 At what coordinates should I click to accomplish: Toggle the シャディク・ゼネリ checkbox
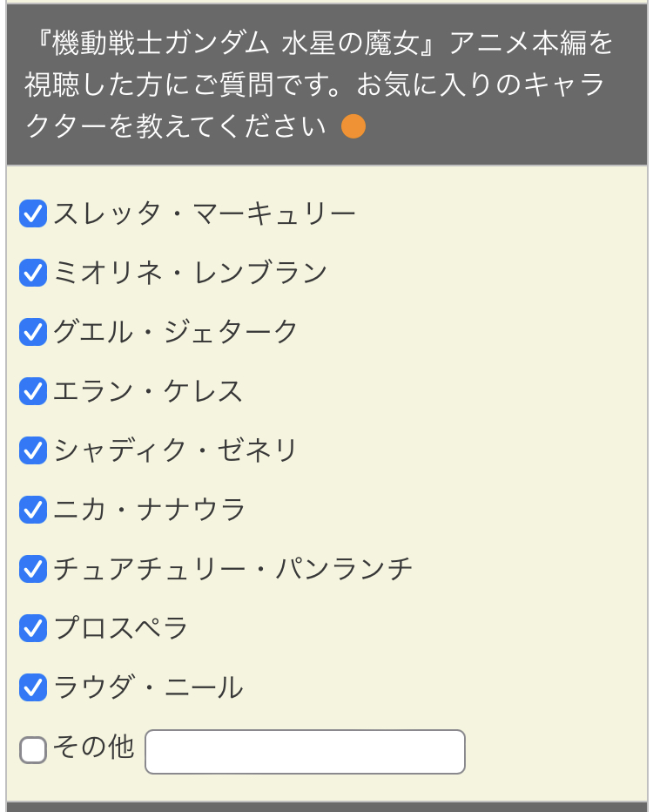pos(33,450)
